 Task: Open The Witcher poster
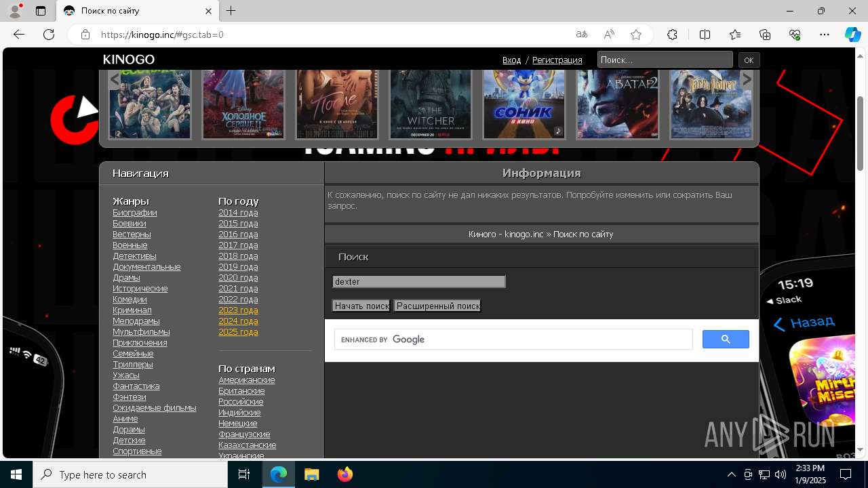(431, 104)
